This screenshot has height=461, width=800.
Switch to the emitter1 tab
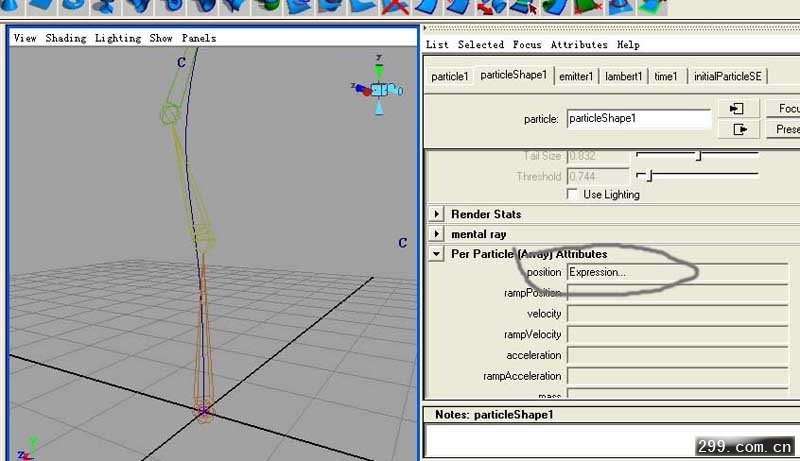pyautogui.click(x=576, y=76)
